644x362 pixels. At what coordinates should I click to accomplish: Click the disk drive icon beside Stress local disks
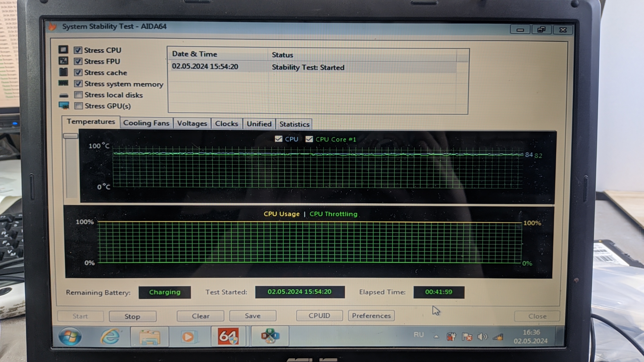(64, 95)
